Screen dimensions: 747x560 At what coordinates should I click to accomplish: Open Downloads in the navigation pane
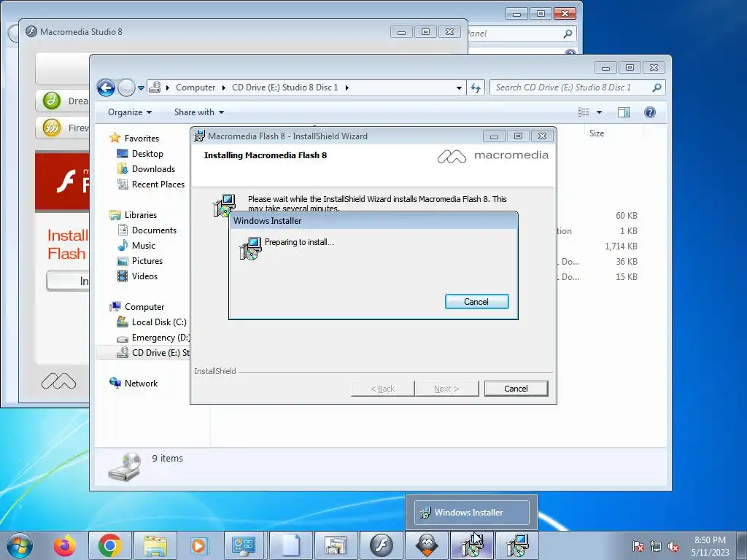pos(153,169)
